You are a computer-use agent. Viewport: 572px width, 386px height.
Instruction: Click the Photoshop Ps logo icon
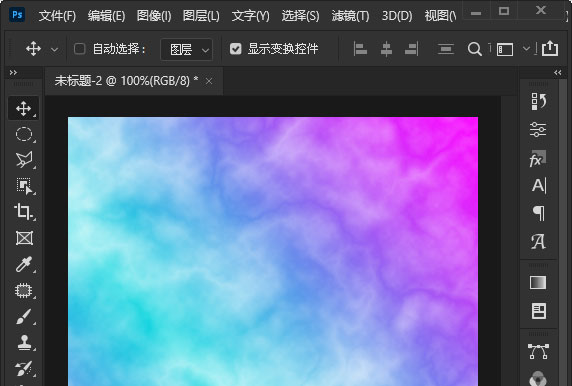pyautogui.click(x=17, y=15)
